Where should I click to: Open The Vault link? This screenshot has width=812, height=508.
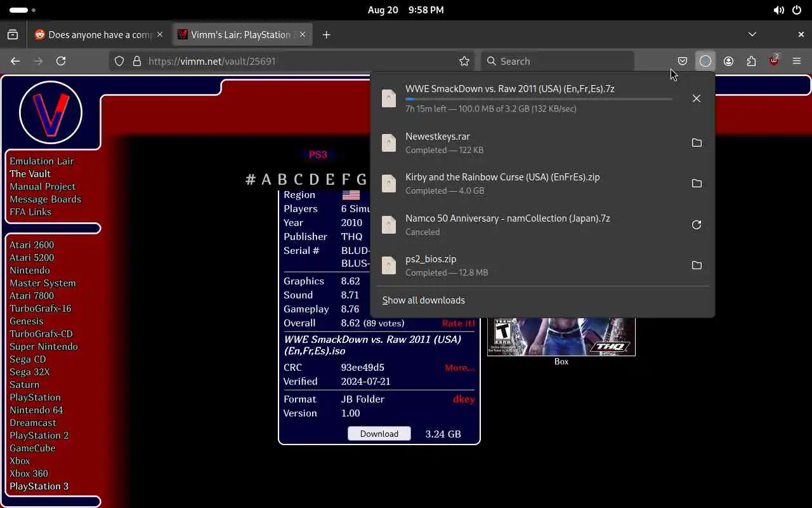click(30, 174)
